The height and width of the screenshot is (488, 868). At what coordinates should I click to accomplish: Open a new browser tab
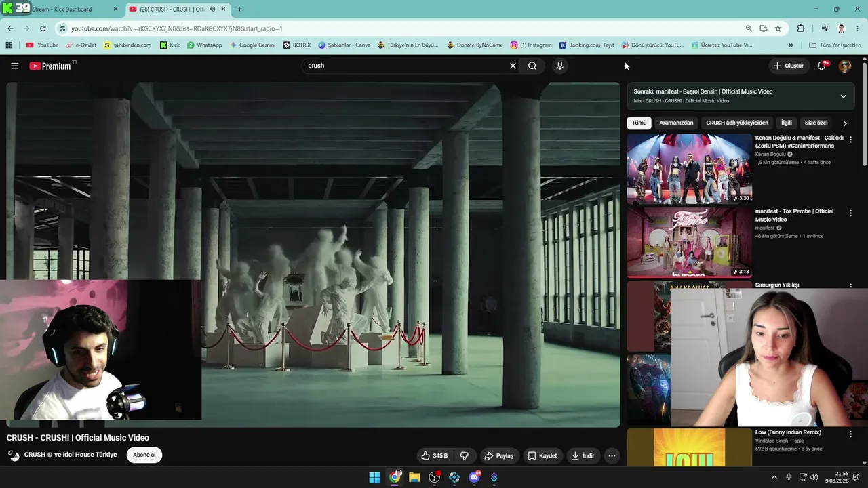[239, 9]
